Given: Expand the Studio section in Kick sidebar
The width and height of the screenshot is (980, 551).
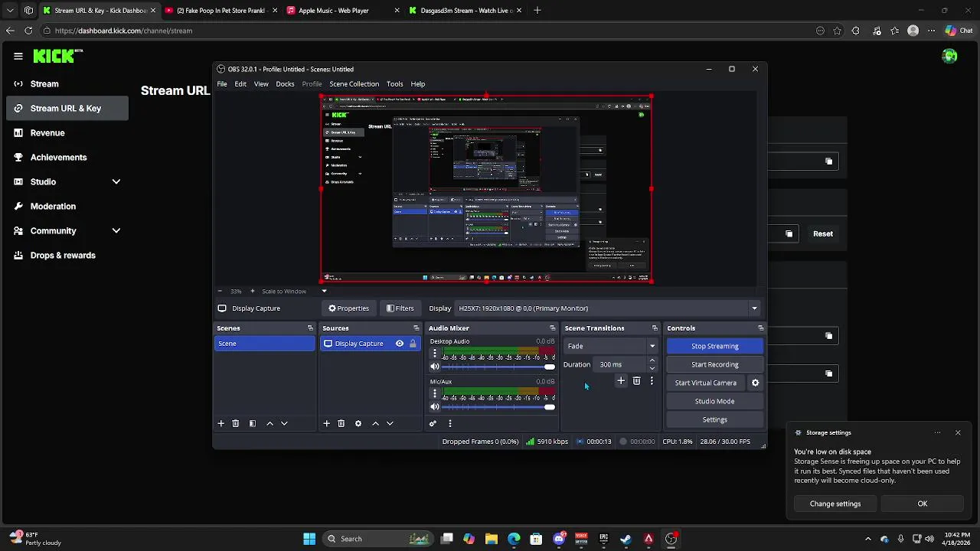Looking at the screenshot, I should (x=116, y=181).
